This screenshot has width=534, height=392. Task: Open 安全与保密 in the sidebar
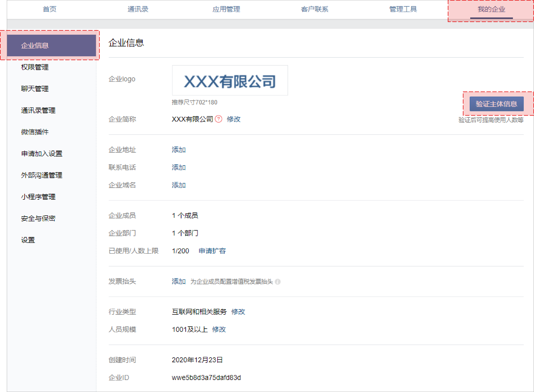[38, 218]
